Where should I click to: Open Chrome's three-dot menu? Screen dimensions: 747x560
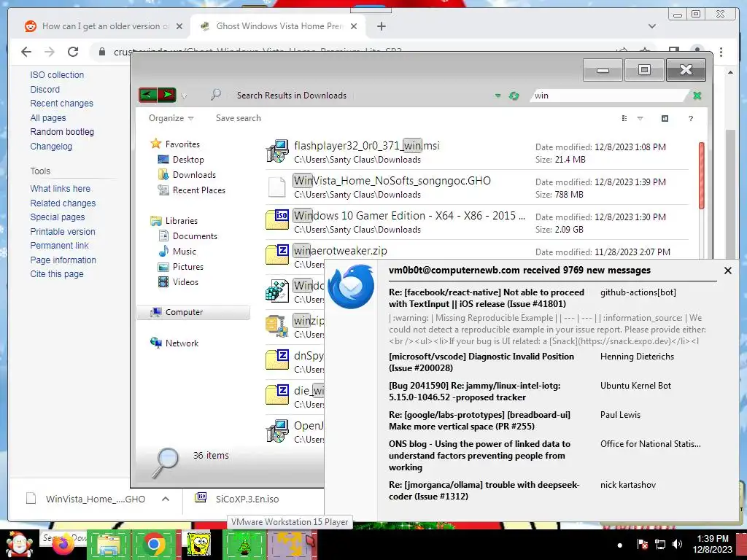721,52
